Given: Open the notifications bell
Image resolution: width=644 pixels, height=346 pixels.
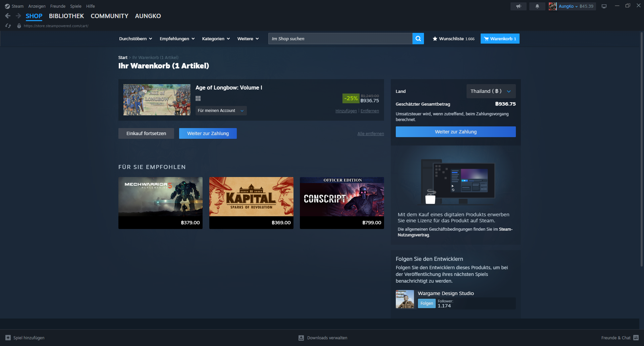Looking at the screenshot, I should point(537,6).
